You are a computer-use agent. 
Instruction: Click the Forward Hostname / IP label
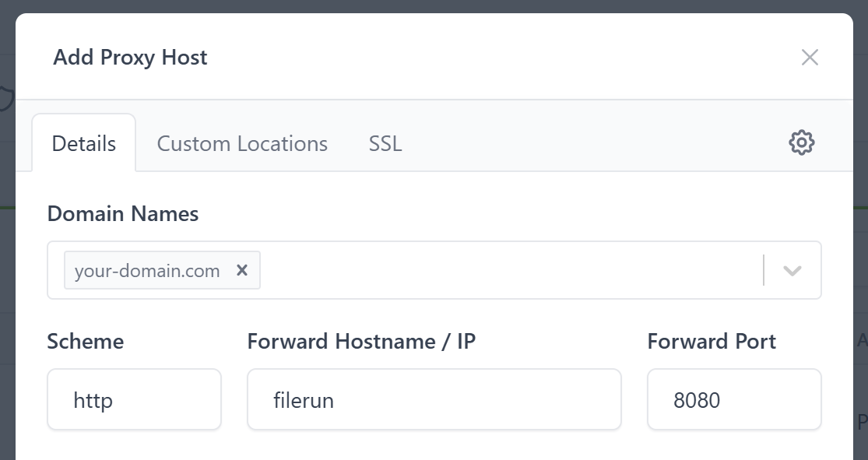pyautogui.click(x=361, y=341)
